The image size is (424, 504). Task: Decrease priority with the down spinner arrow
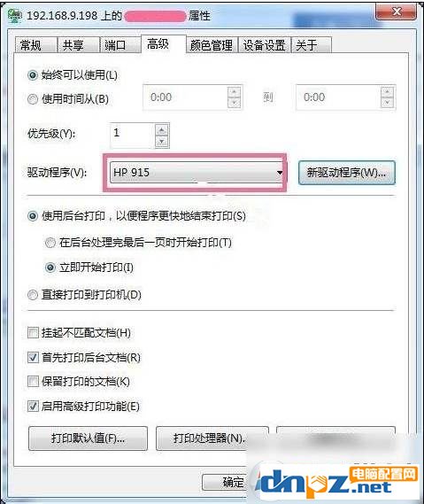162,141
